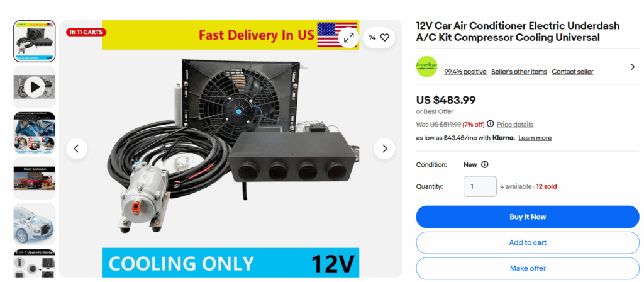Screen dimensions: 644x282
Task: Click the Quantity input field
Action: [x=480, y=186]
